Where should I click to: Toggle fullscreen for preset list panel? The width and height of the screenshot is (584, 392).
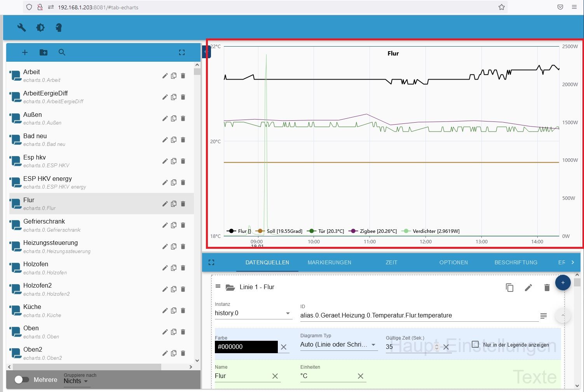click(182, 52)
